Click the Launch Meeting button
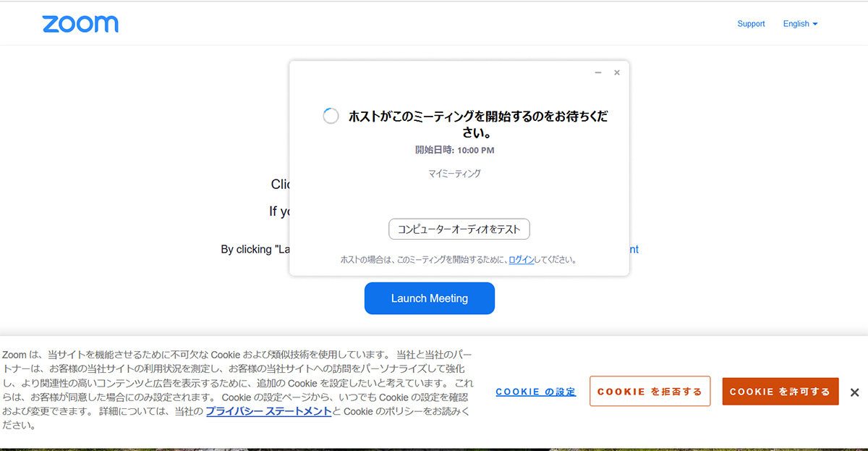The height and width of the screenshot is (451, 868). (x=430, y=298)
